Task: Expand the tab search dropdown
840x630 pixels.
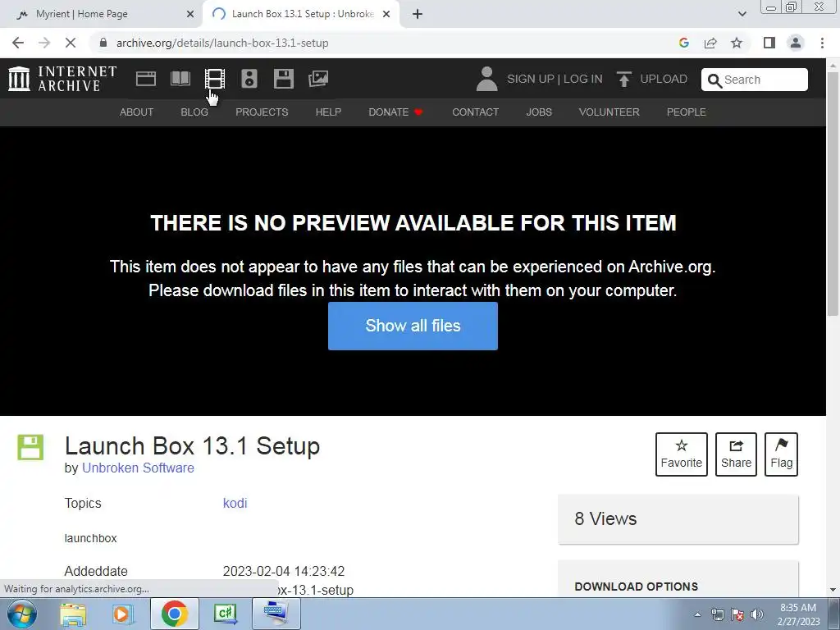Action: [x=742, y=15]
